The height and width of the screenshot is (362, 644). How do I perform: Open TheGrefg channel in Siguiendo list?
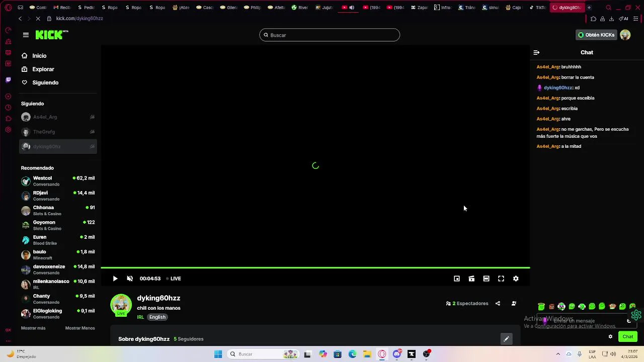58,132
